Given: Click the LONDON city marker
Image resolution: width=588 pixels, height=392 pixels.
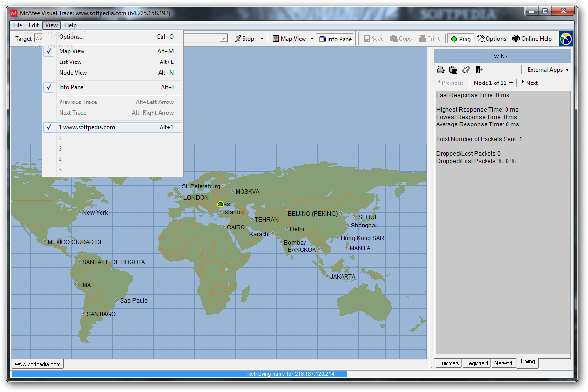Looking at the screenshot, I should 181,197.
